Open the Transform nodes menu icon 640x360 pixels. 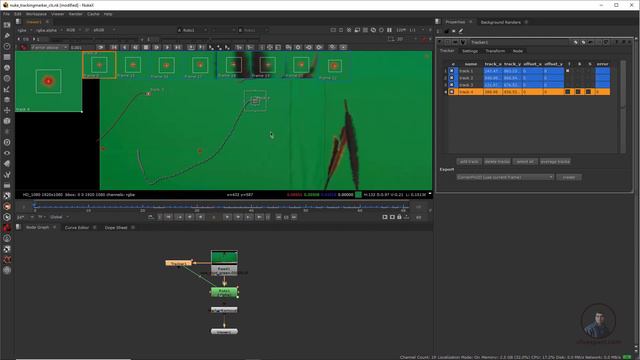tap(7, 110)
